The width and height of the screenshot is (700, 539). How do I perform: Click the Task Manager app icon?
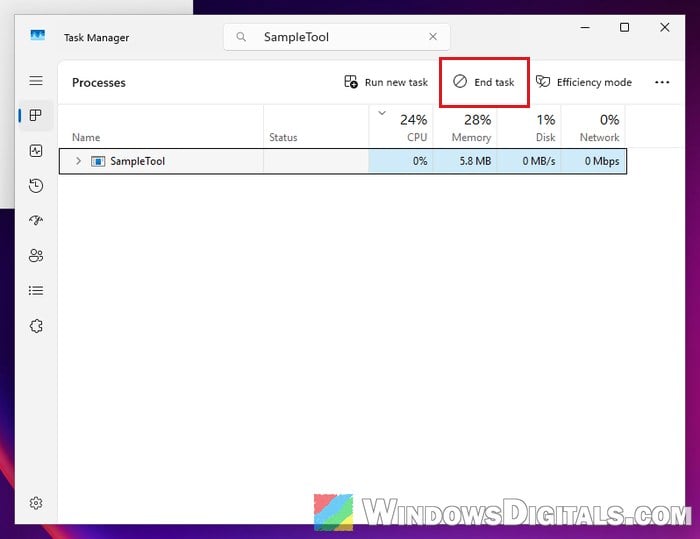coord(38,35)
